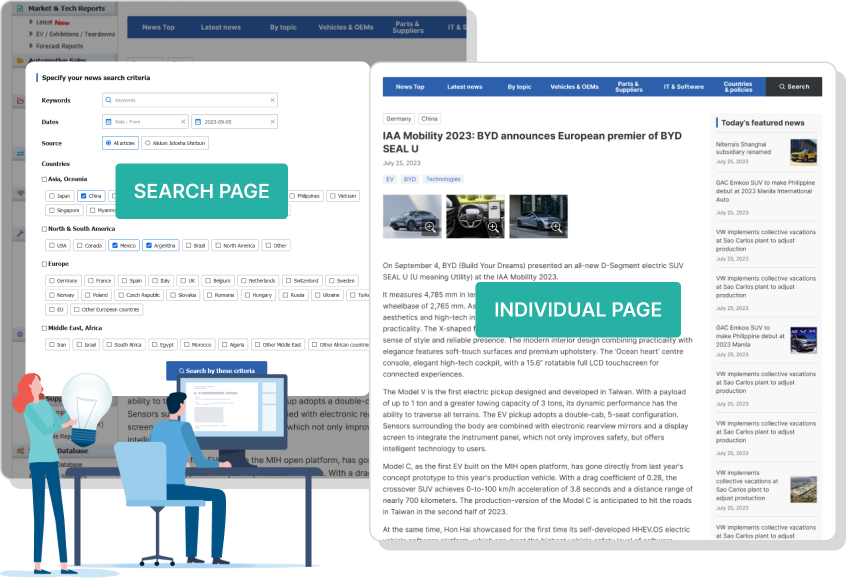Open News Top tab on the individual page
Screen dimensions: 846x578
[x=410, y=87]
